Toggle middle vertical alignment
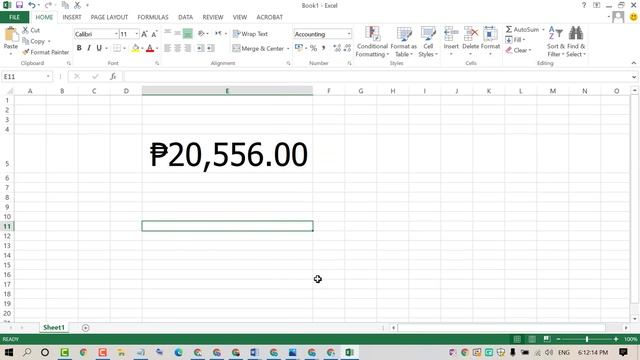This screenshot has height=360, width=640. coord(178,33)
